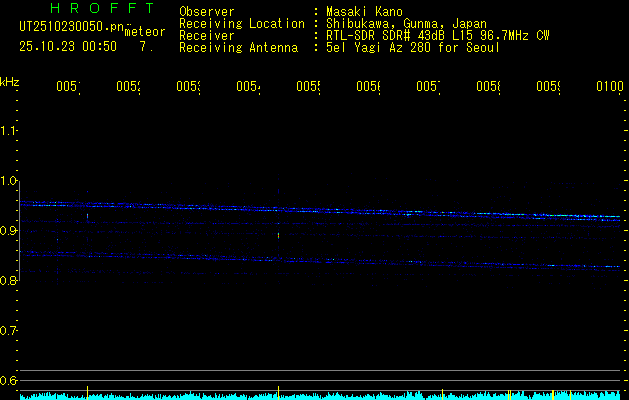Image resolution: width=629 pixels, height=400 pixels.
Task: Select receiver text RTL-SDR SDR# 43dB L15 96.7MHz CW
Action: (438, 36)
